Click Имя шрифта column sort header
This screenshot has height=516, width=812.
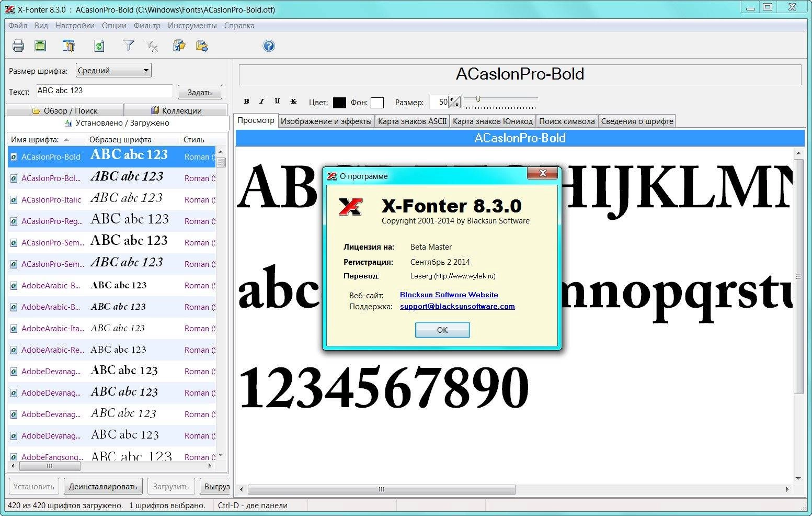coord(47,140)
